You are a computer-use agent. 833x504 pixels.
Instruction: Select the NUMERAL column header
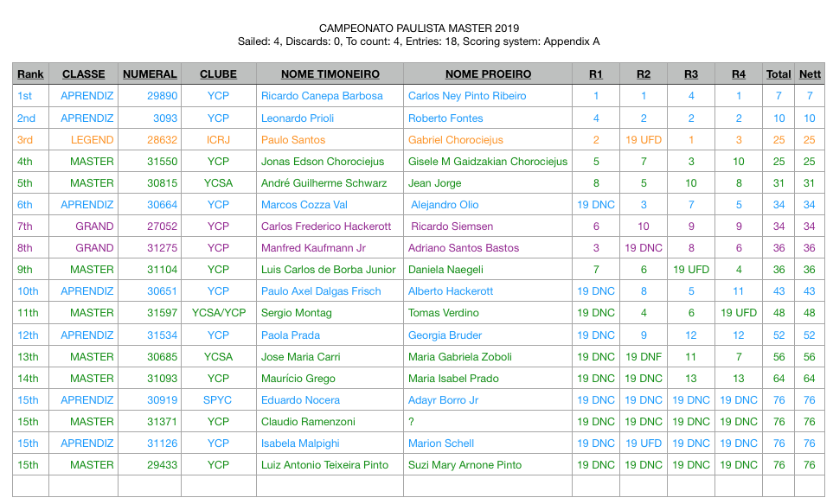click(x=150, y=74)
